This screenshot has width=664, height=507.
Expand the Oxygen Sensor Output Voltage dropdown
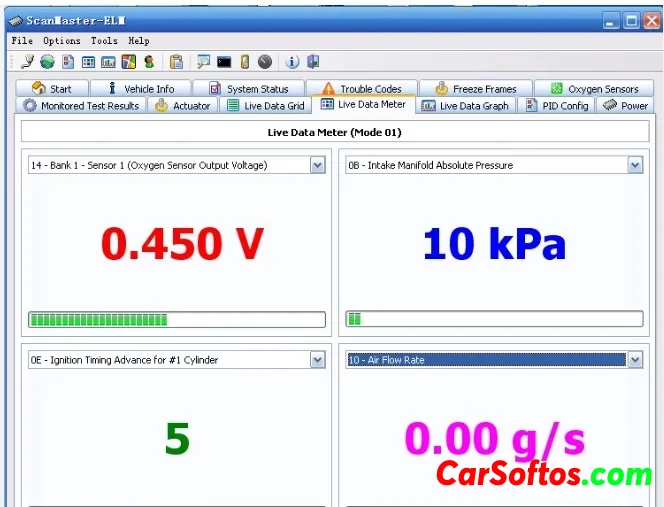click(318, 165)
